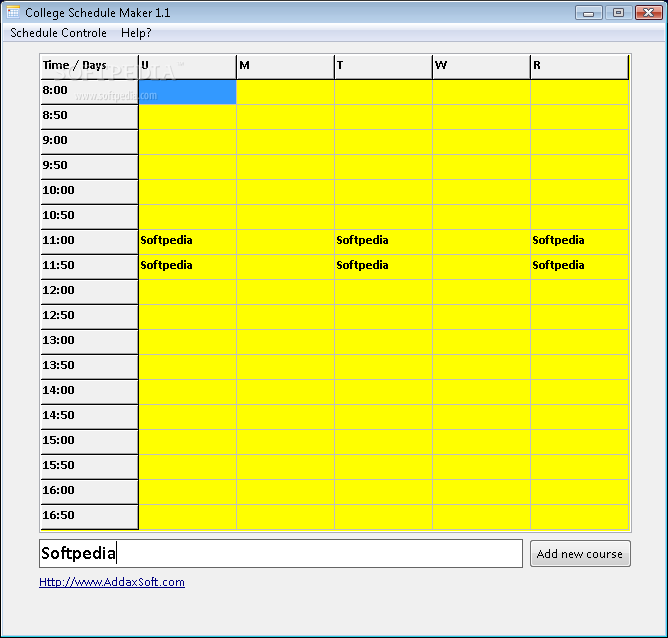The height and width of the screenshot is (638, 668).
Task: Click the 16:50 row header
Action: tap(89, 517)
